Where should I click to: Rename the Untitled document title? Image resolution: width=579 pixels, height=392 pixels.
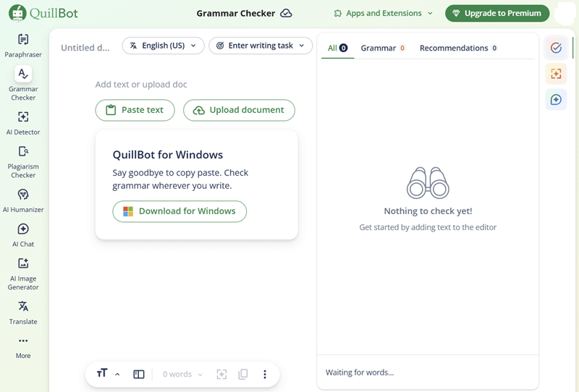coord(85,48)
